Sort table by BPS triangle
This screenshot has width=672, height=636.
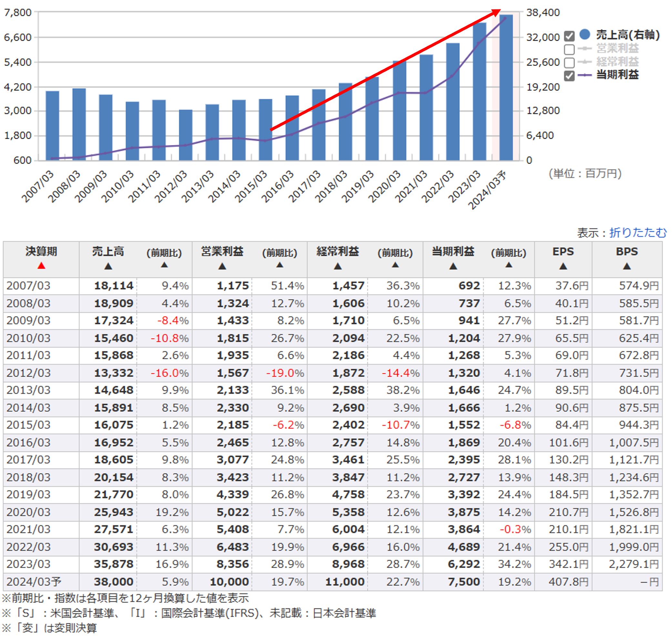pos(626,266)
